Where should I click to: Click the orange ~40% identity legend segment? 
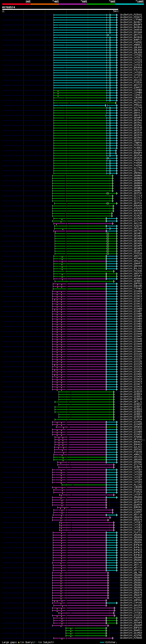click(45, 4)
